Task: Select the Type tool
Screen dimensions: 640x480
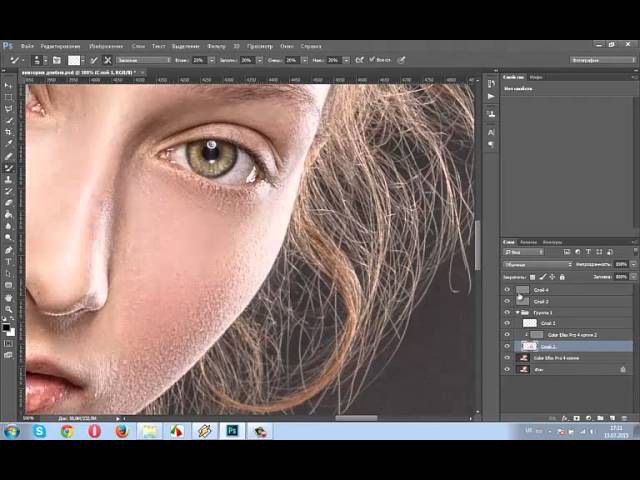Action: [x=9, y=261]
